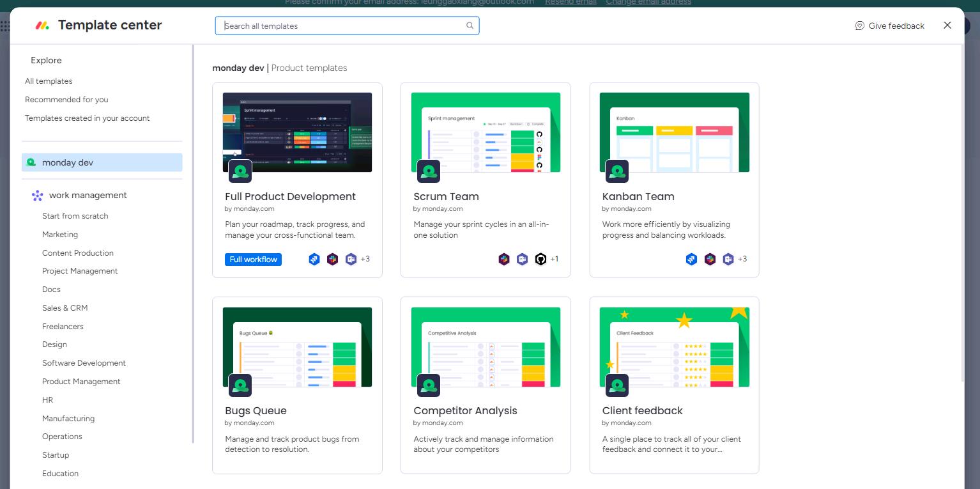
Task: Open the Scrum Team preview thumbnail
Action: [x=486, y=132]
